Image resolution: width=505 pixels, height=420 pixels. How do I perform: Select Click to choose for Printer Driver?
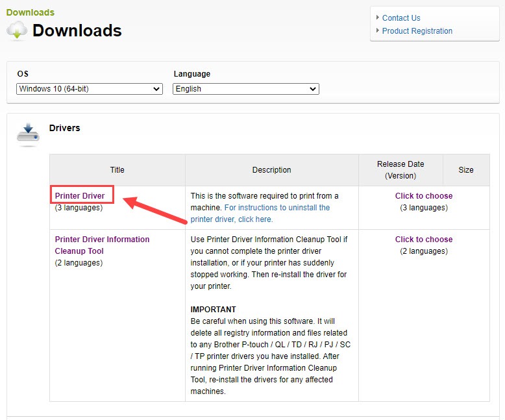424,195
